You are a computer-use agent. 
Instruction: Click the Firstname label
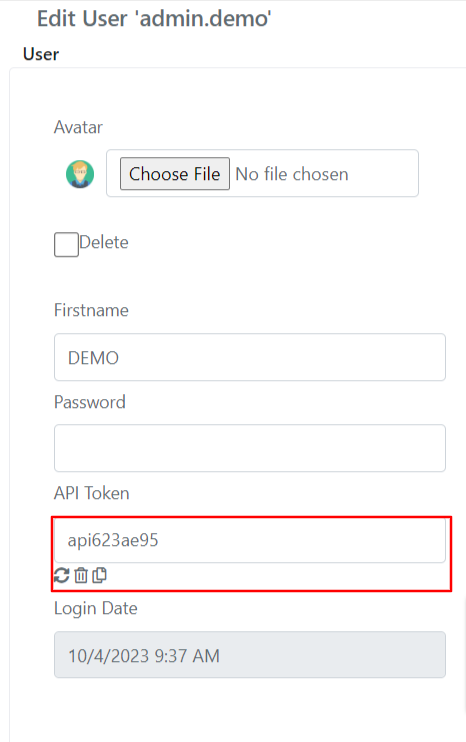coord(91,310)
